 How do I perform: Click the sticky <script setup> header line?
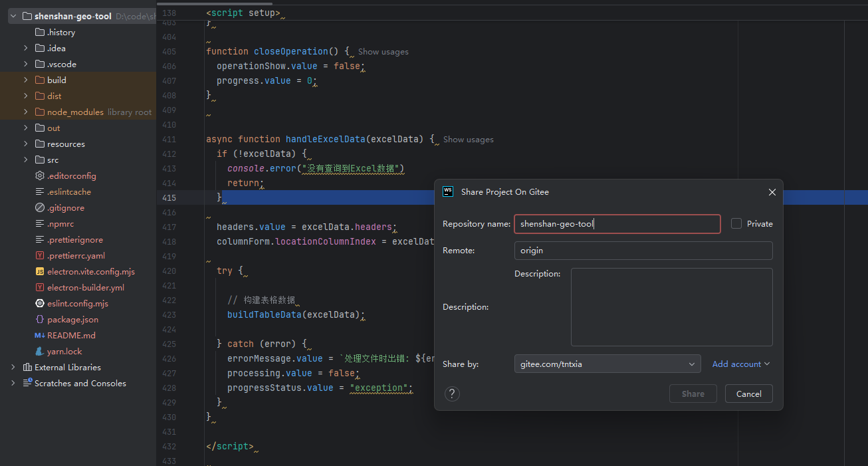pyautogui.click(x=243, y=13)
